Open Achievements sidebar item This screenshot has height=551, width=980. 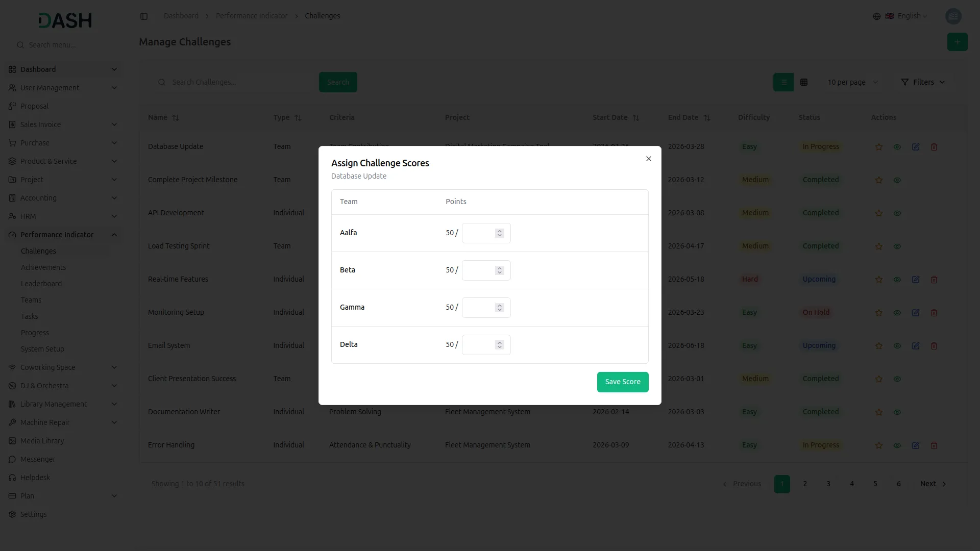pos(43,267)
